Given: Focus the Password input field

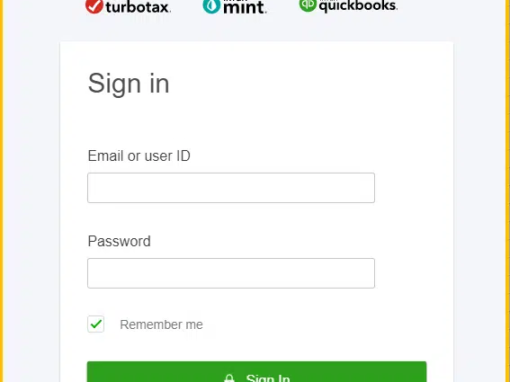Looking at the screenshot, I should (231, 273).
